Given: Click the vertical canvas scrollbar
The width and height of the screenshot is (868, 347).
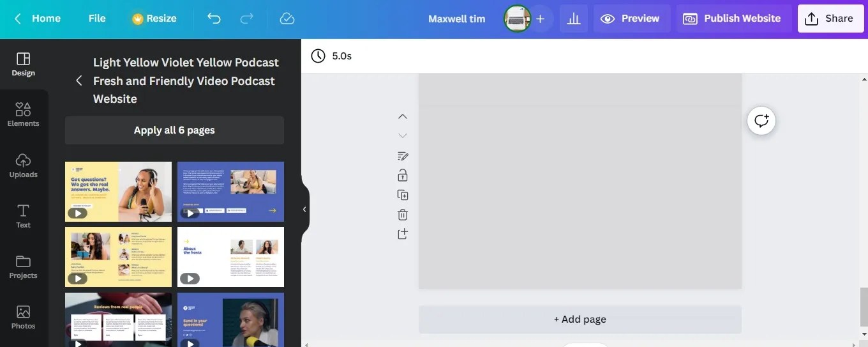Looking at the screenshot, I should pyautogui.click(x=864, y=307).
